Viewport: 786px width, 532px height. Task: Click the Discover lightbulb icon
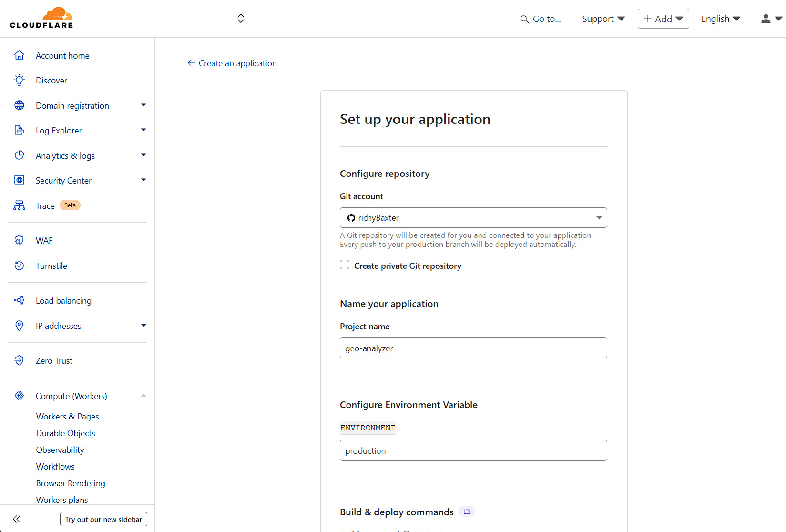[x=19, y=80]
